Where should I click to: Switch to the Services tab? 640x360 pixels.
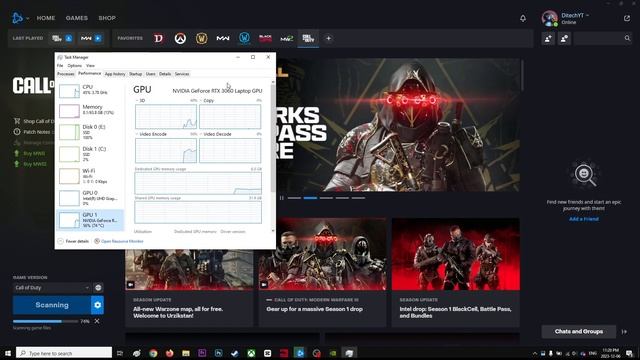click(x=182, y=74)
